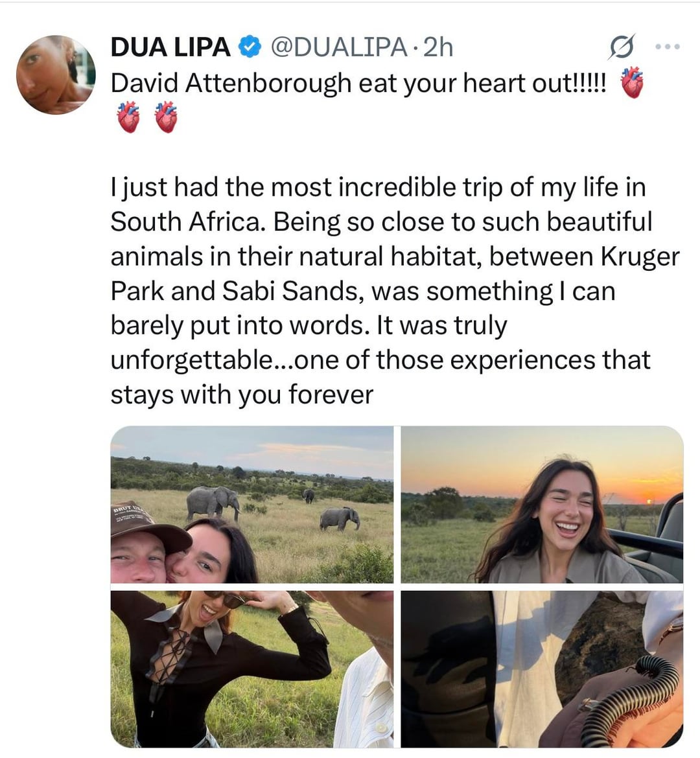This screenshot has width=700, height=758.
Task: Click heart emoji after "heart out!!!!!"
Action: click(x=632, y=84)
